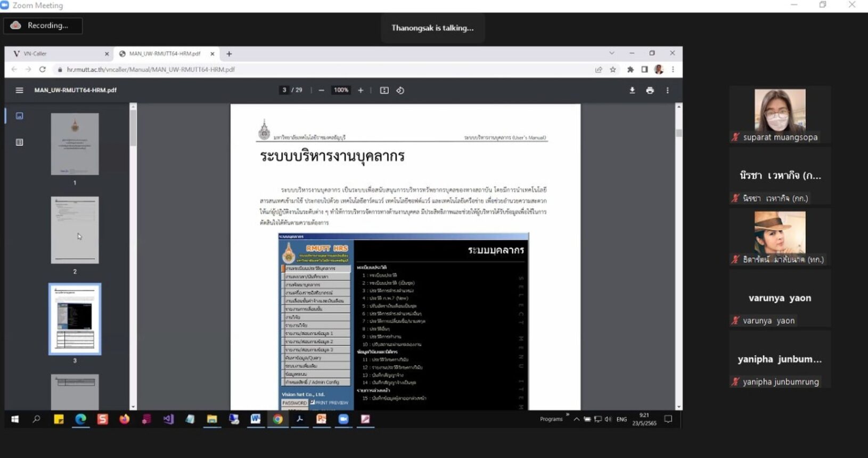The width and height of the screenshot is (868, 458).
Task: Open a new browser tab
Action: pos(229,54)
